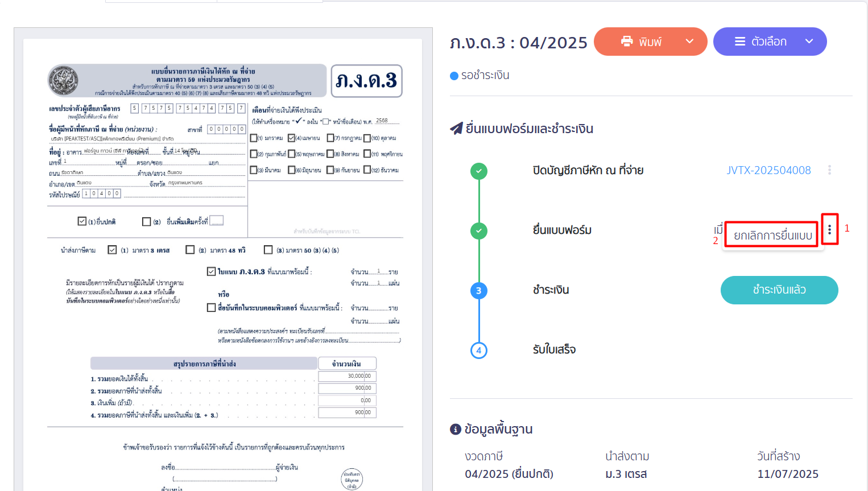Click the ม.3 เตรส value under นำส่งตาม
This screenshot has height=491, width=868.
626,474
